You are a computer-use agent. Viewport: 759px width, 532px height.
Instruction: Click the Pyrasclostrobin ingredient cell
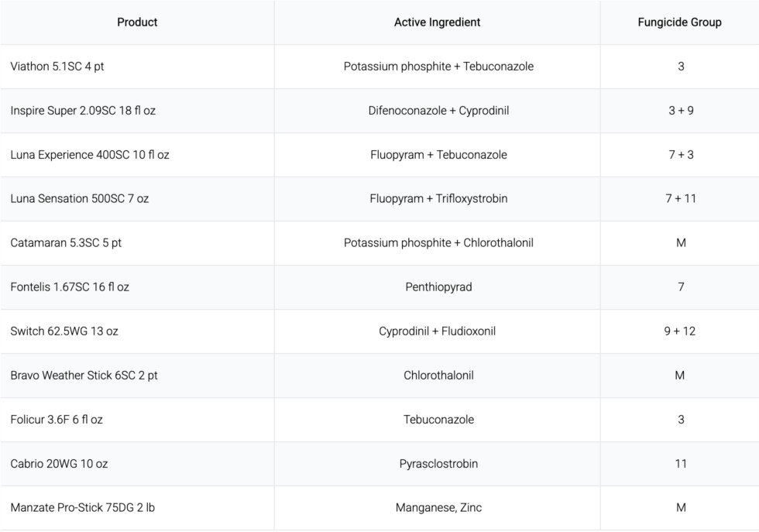click(x=438, y=464)
